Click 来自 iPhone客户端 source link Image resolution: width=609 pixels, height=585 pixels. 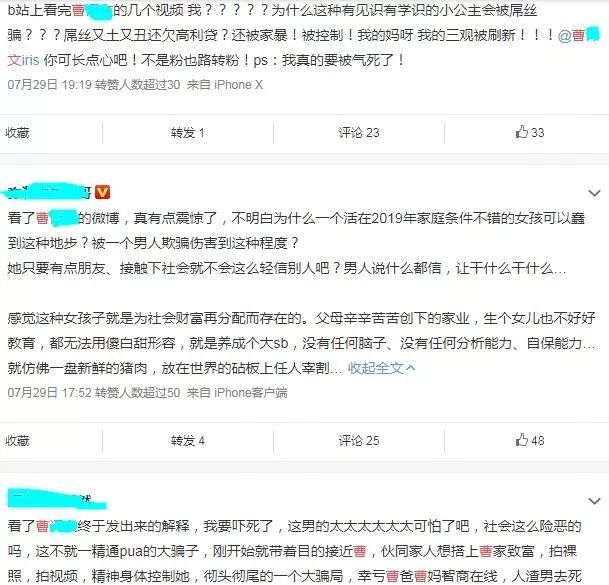tap(237, 393)
